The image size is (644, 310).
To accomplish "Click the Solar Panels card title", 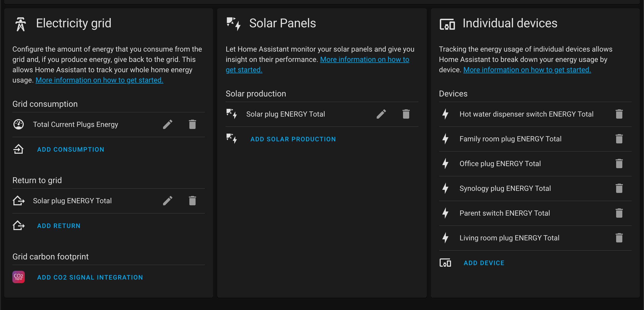I will tap(283, 23).
